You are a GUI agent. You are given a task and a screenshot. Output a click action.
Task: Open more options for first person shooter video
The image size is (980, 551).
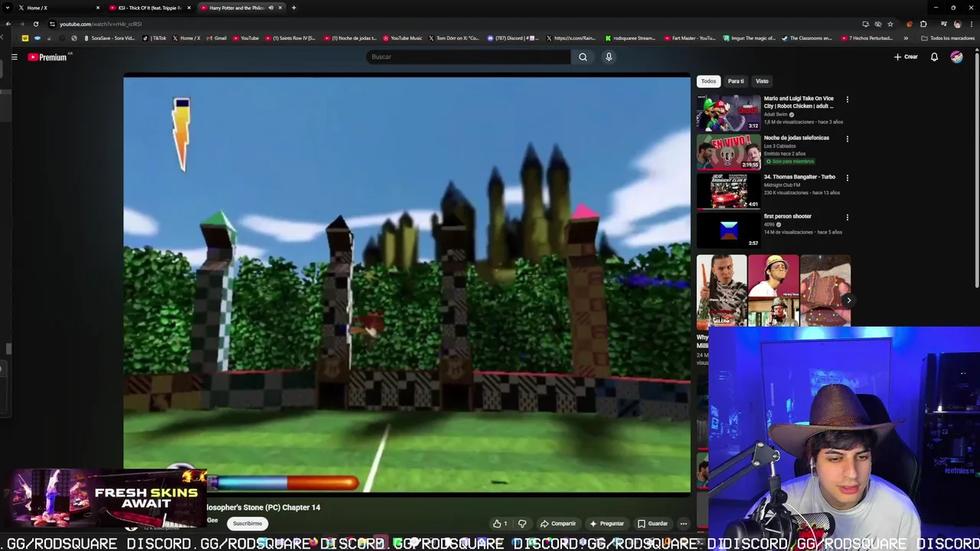(x=847, y=217)
